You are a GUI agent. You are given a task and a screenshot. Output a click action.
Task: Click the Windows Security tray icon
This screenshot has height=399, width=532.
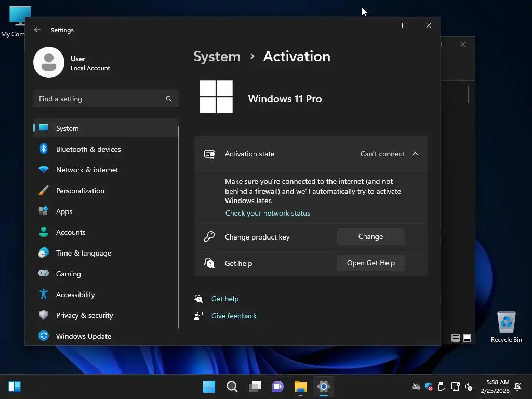429,387
